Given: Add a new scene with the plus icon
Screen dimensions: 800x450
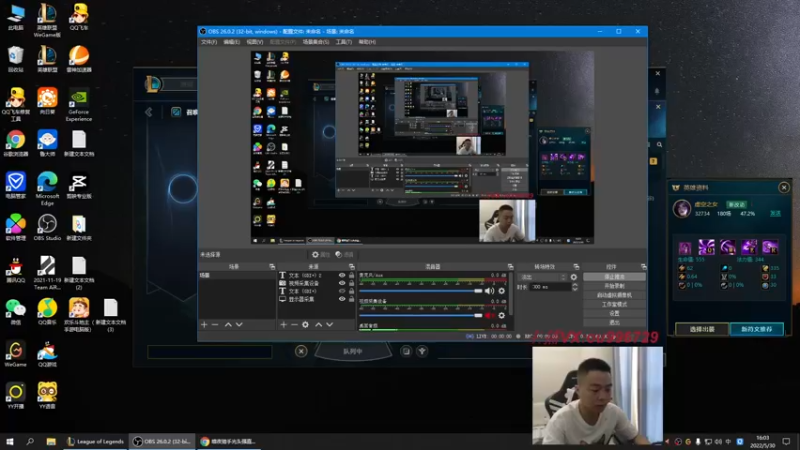Looking at the screenshot, I should click(204, 324).
